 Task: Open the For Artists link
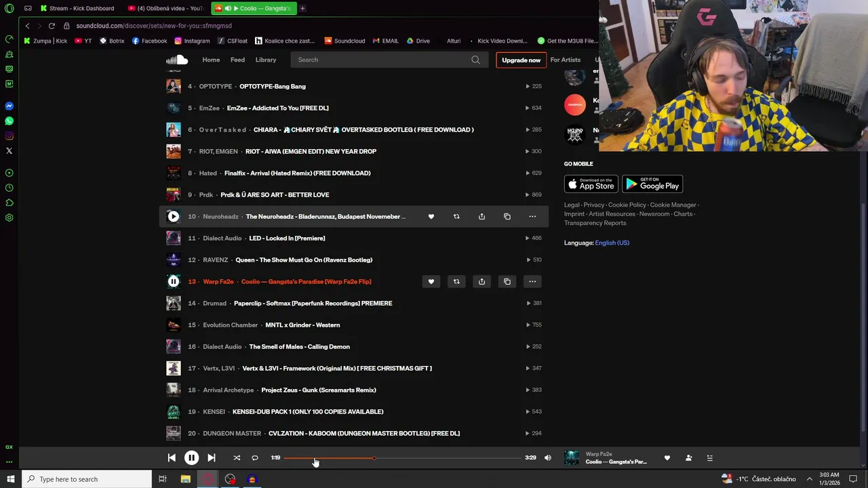(566, 60)
